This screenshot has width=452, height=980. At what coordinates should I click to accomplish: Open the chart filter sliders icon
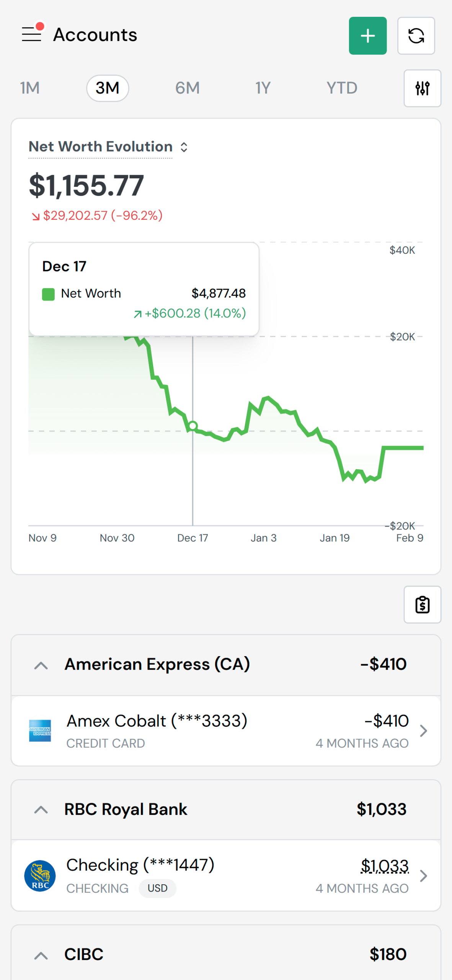point(422,88)
